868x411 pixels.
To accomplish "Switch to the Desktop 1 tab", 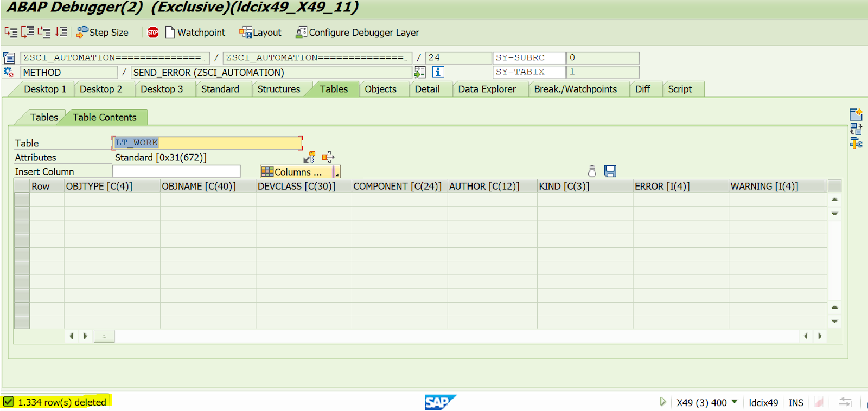I will (x=45, y=89).
